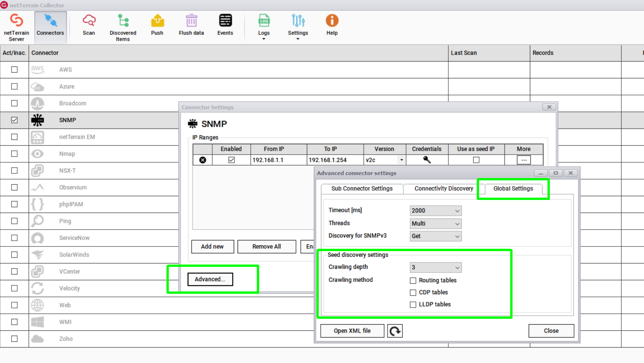The image size is (644, 363).
Task: Delete IP range row with X icon
Action: coord(203,160)
